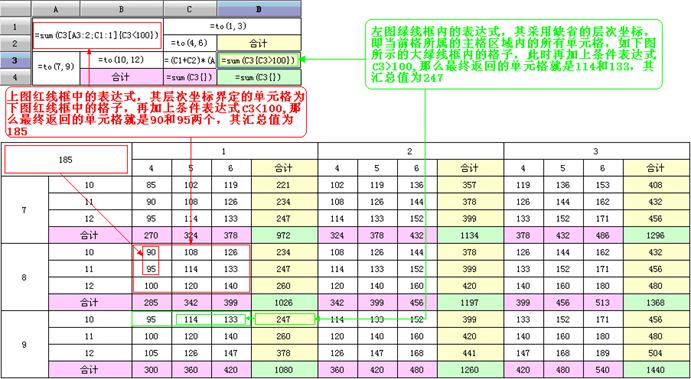
Task: Select the green =sum(C3{}) cell
Action: click(x=259, y=77)
